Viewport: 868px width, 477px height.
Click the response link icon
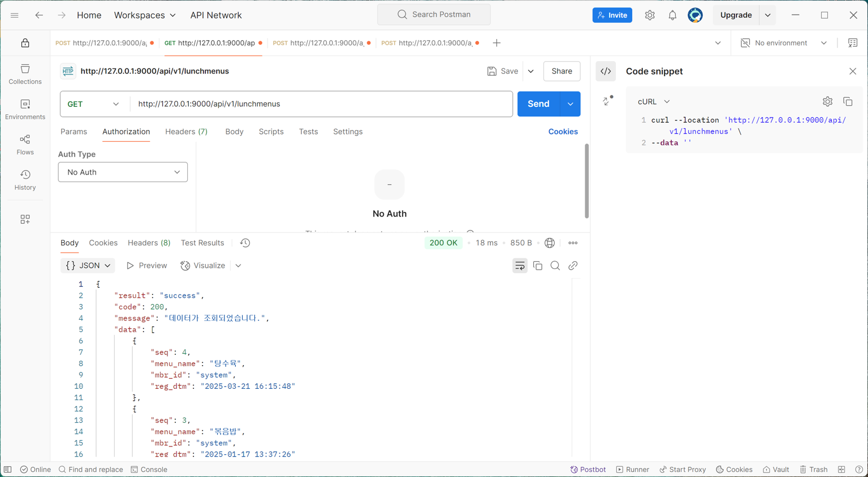tap(573, 266)
